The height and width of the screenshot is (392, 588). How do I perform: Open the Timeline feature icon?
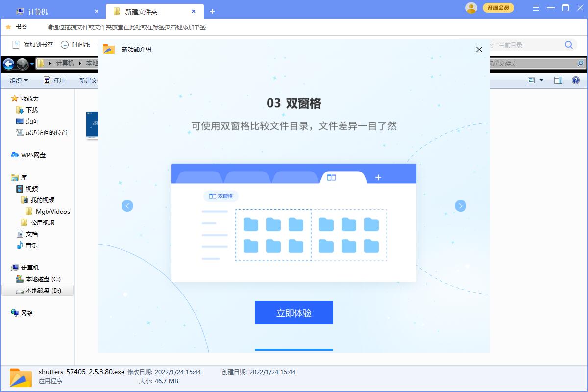[x=64, y=44]
